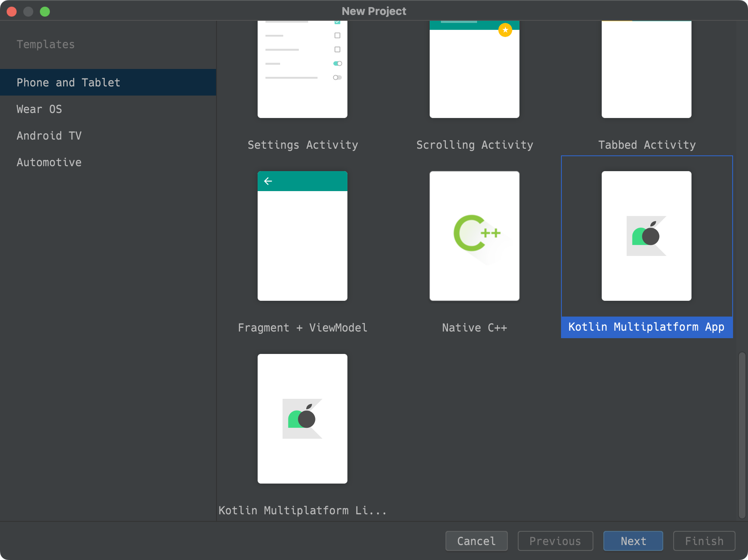This screenshot has height=560, width=748.
Task: Click the Kotlin Multiplatform App label
Action: (647, 327)
